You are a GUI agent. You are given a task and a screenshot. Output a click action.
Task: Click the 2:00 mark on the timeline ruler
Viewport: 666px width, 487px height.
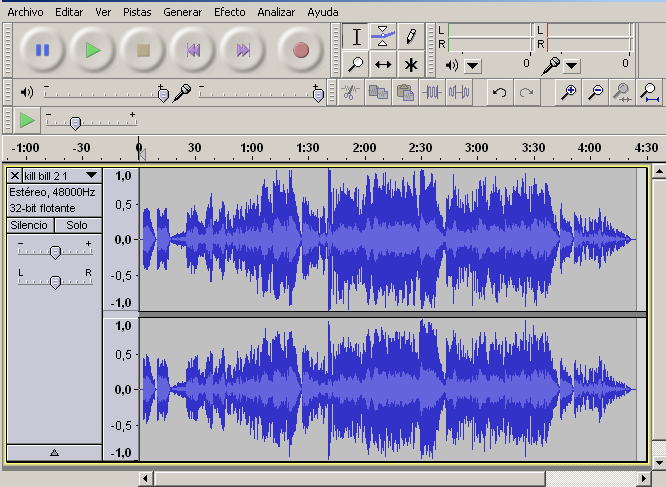[365, 148]
